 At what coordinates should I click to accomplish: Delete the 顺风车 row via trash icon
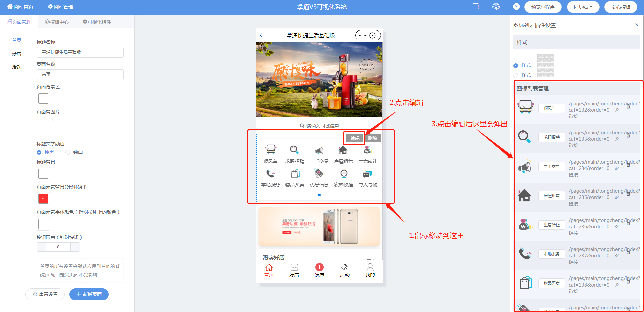628,106
